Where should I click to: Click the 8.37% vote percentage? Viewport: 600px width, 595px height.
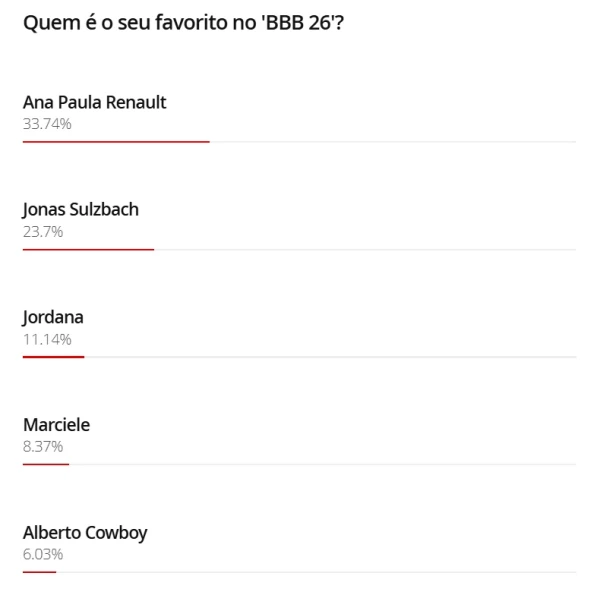click(43, 446)
